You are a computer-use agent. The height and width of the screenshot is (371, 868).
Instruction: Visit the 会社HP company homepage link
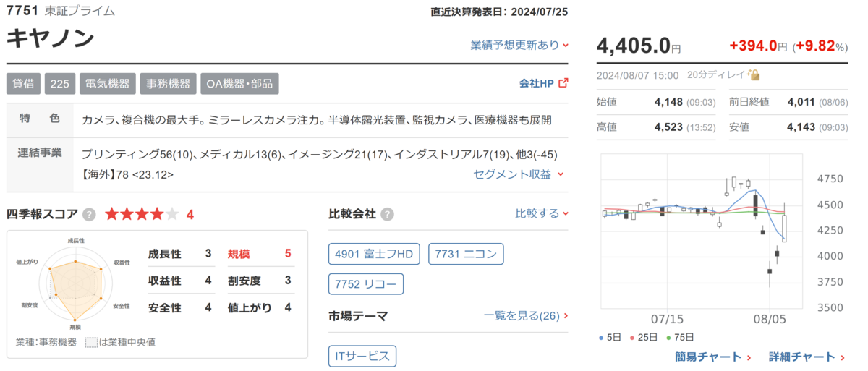coord(536,83)
